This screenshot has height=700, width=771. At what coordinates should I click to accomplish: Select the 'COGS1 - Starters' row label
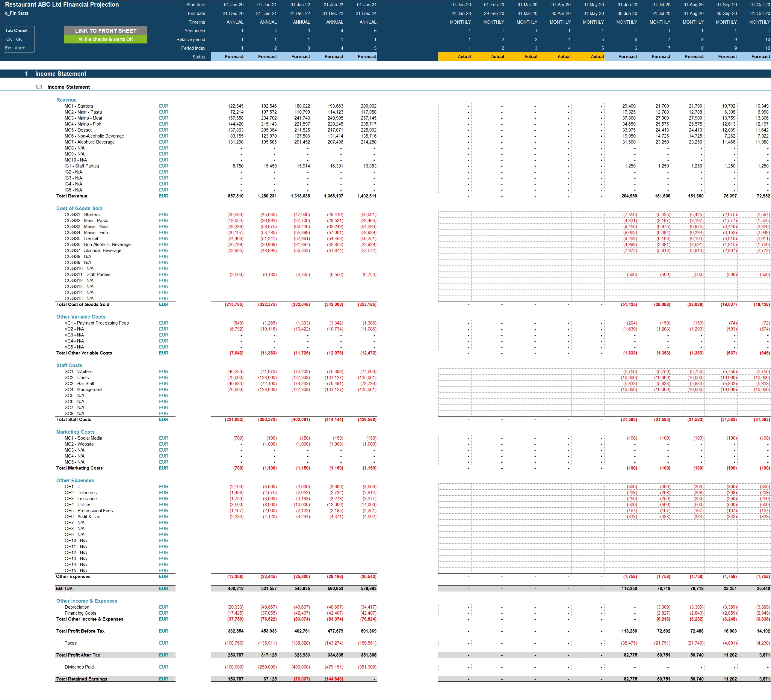pyautogui.click(x=82, y=215)
